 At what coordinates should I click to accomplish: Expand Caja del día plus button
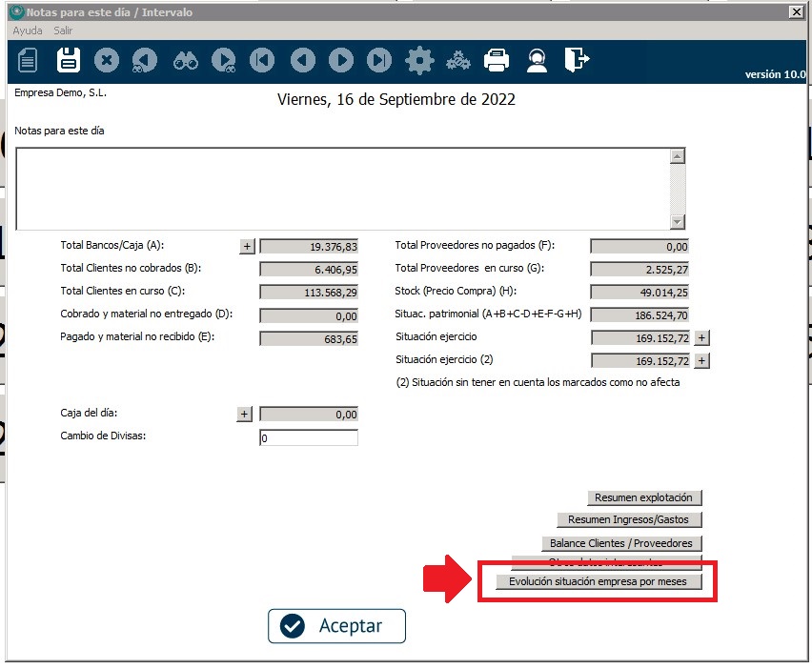coord(244,414)
